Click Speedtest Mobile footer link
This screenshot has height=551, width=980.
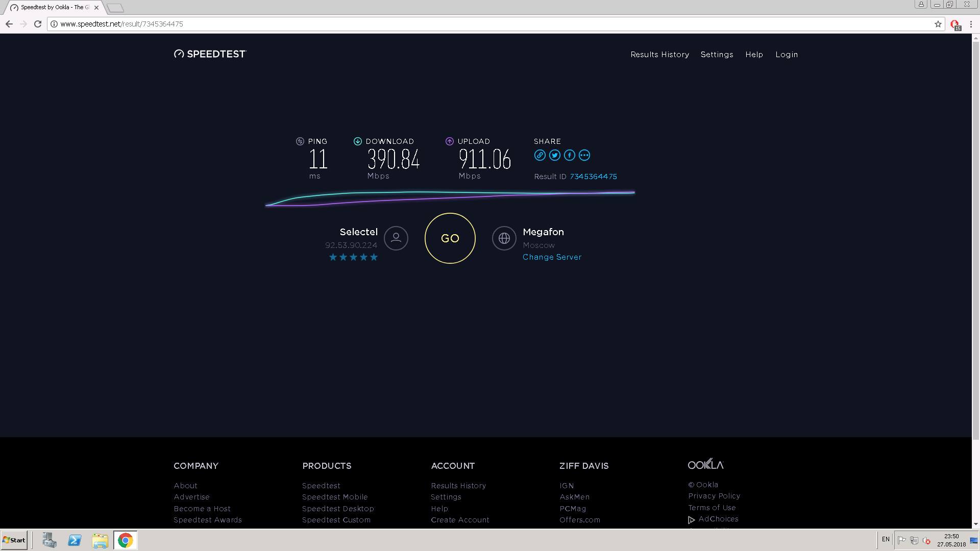[x=334, y=497]
